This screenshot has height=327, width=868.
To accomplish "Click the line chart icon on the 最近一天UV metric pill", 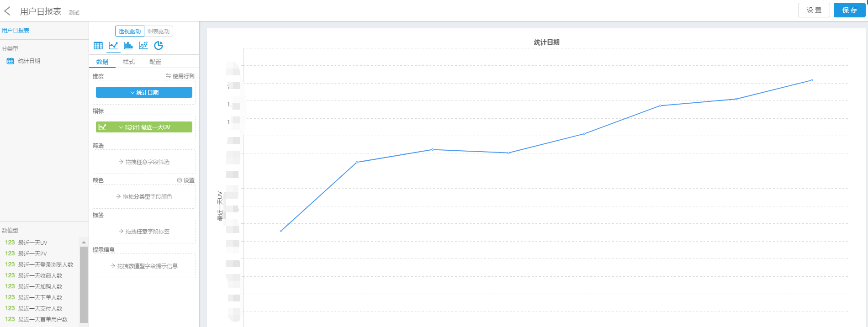I will (102, 127).
